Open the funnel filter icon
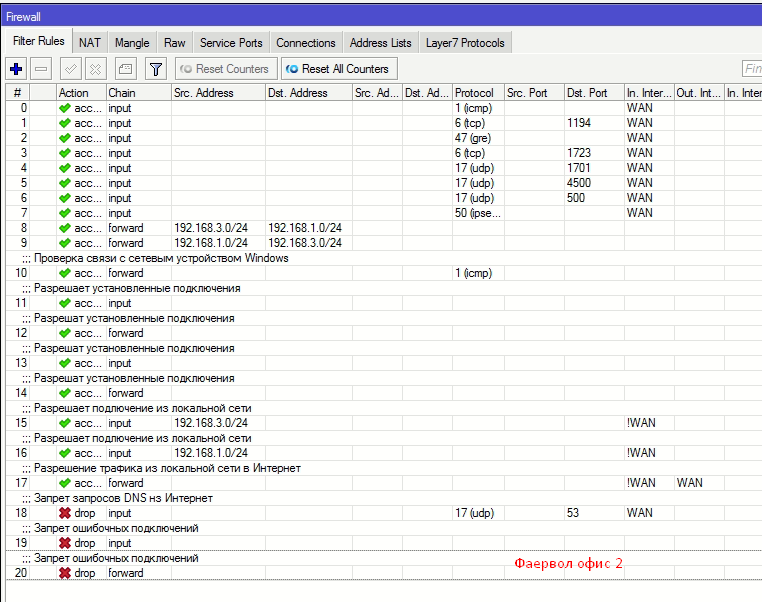Viewport: 762px width, 602px height. [156, 69]
